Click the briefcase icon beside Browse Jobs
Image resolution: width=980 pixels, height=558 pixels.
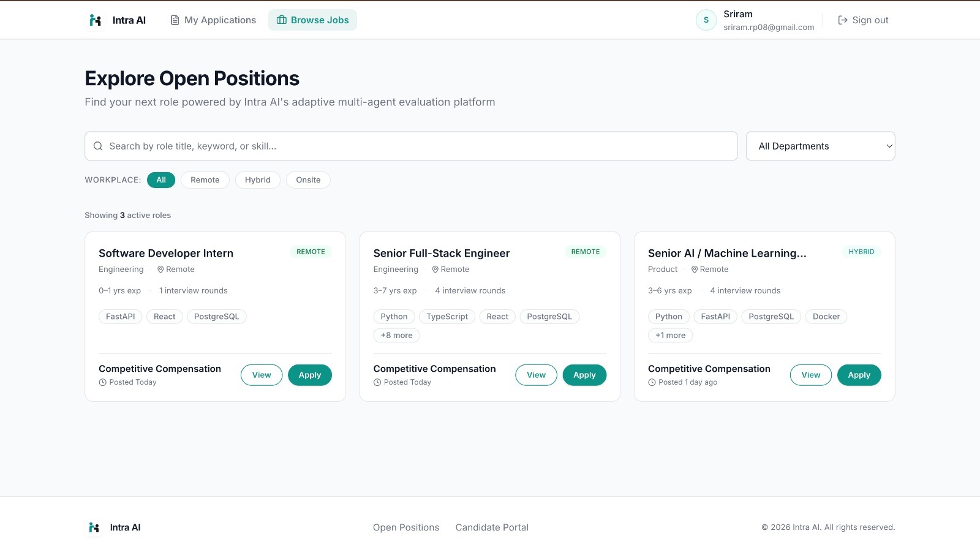pyautogui.click(x=282, y=20)
